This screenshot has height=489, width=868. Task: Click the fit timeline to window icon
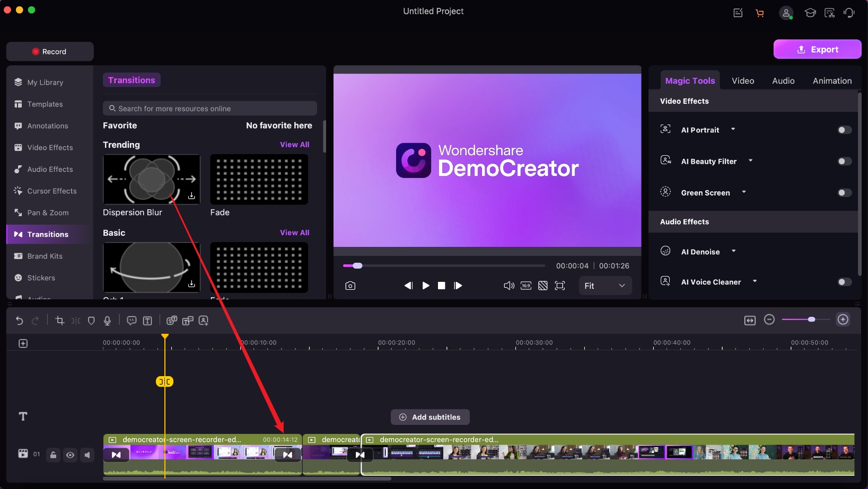[750, 320]
